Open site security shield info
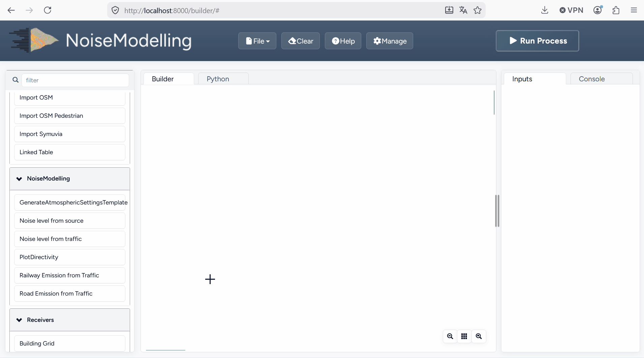The width and height of the screenshot is (644, 358). [115, 10]
